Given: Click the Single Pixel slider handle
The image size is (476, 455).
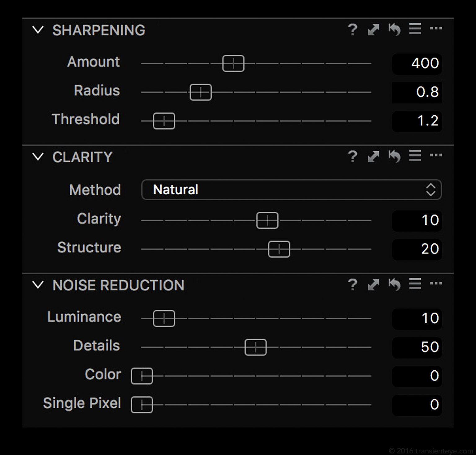Looking at the screenshot, I should pos(142,405).
